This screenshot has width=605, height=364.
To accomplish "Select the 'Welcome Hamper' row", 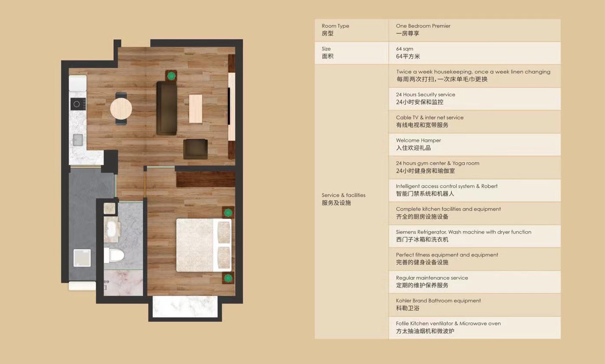I will pos(474,144).
